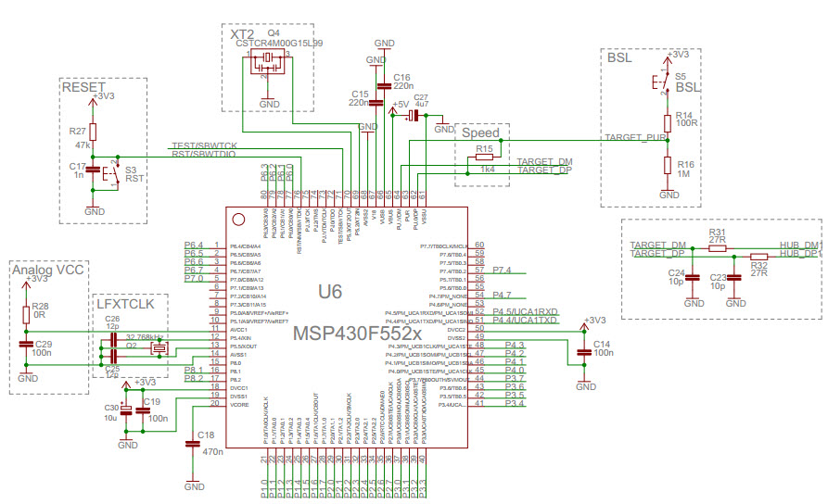Click the P7.0 net label on pin 5
Image resolution: width=828 pixels, height=504 pixels.
pos(194,278)
